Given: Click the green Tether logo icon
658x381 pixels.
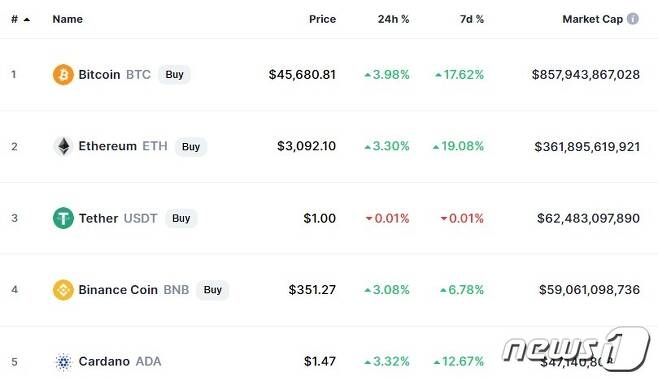Looking at the screenshot, I should 63,218.
